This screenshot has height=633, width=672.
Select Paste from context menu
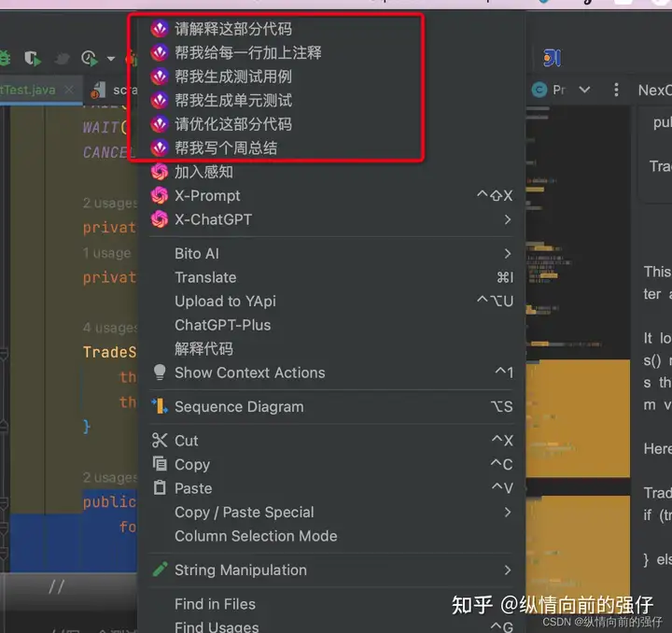click(330, 488)
